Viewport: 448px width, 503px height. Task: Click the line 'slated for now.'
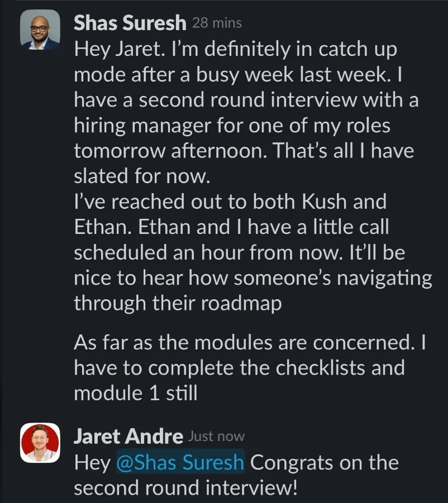142,176
